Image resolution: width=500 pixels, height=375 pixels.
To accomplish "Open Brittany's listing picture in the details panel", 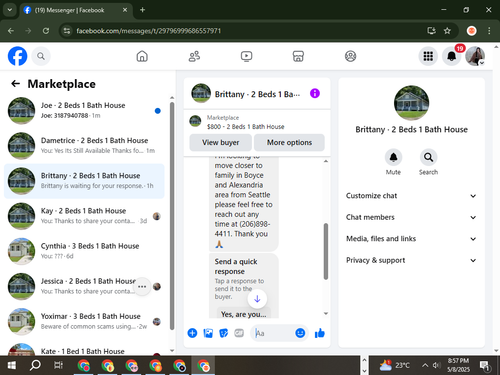I will coord(411,103).
